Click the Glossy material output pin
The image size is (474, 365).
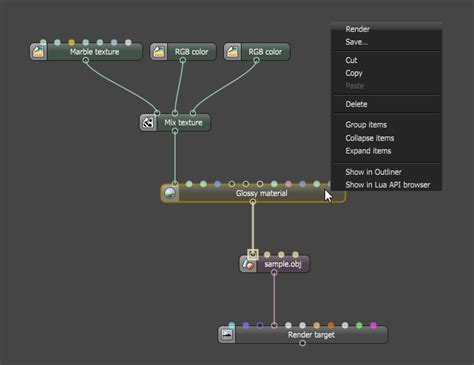(253, 202)
